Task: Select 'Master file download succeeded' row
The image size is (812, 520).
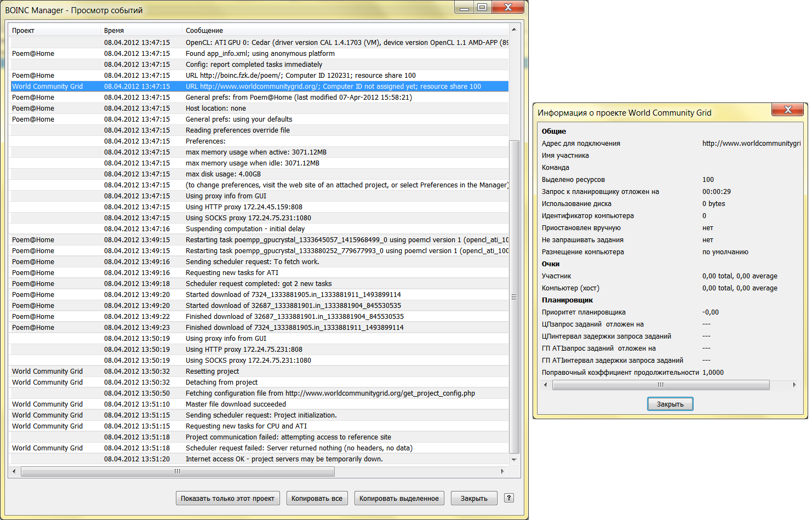Action: (259, 404)
